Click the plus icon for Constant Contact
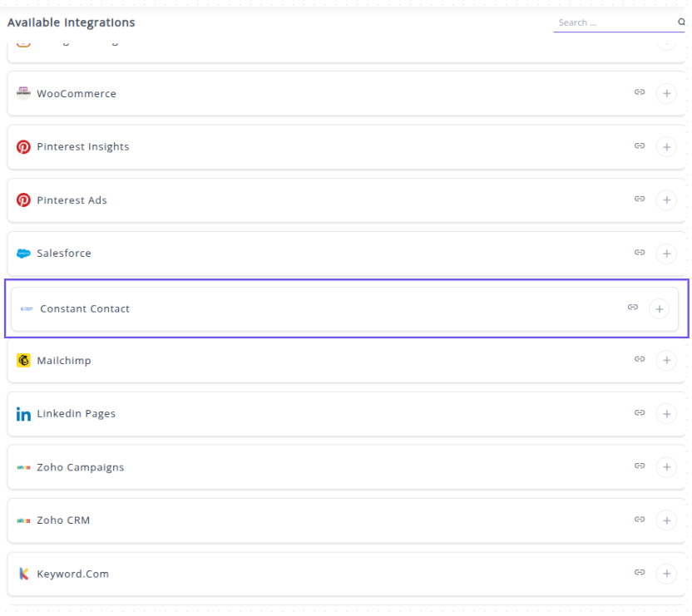The image size is (692, 616). click(x=659, y=308)
